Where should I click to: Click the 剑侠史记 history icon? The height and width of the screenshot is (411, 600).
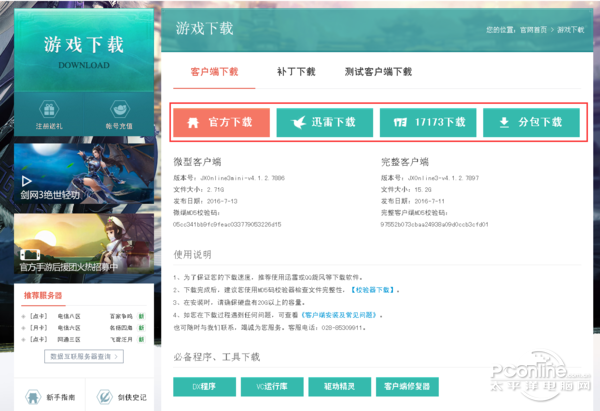coord(105,397)
